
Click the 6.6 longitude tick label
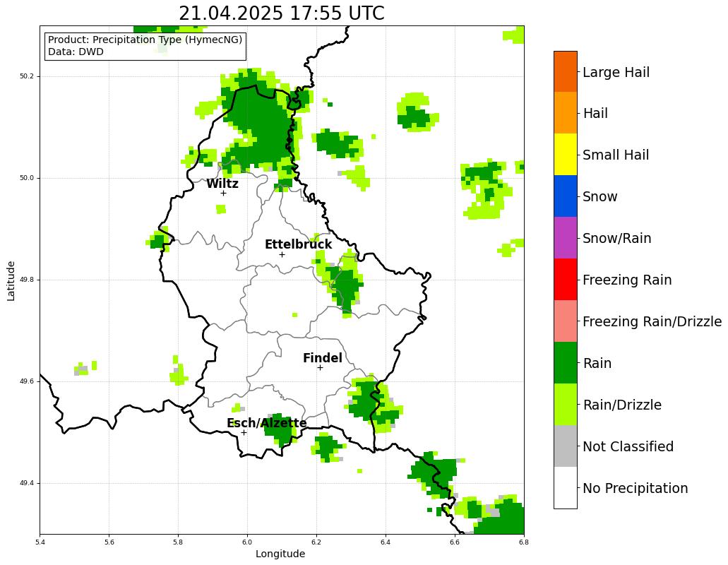coord(455,542)
